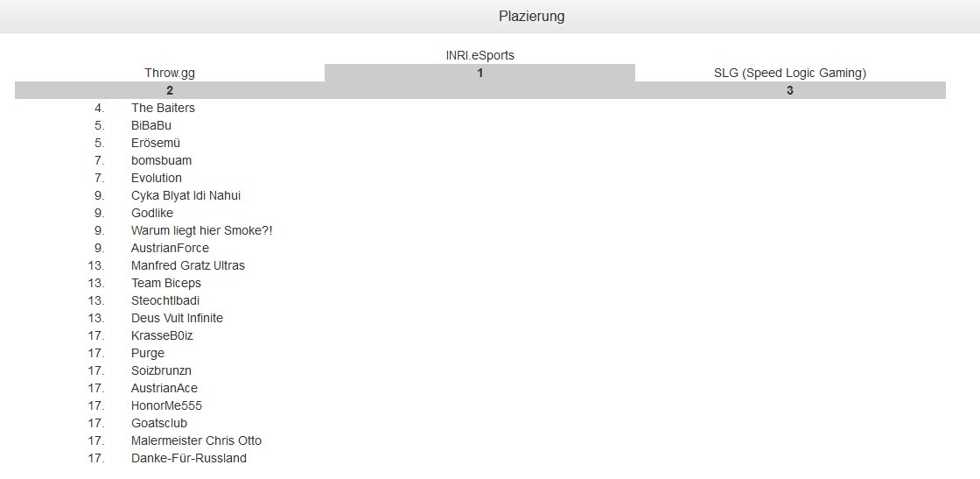The image size is (980, 479).
Task: Click the Plazierung header bar
Action: [x=531, y=17]
